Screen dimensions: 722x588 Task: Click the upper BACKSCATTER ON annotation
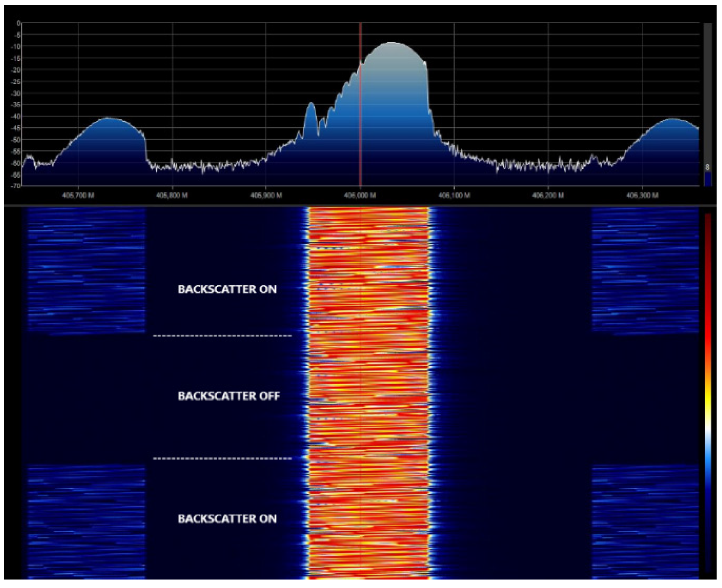click(227, 290)
